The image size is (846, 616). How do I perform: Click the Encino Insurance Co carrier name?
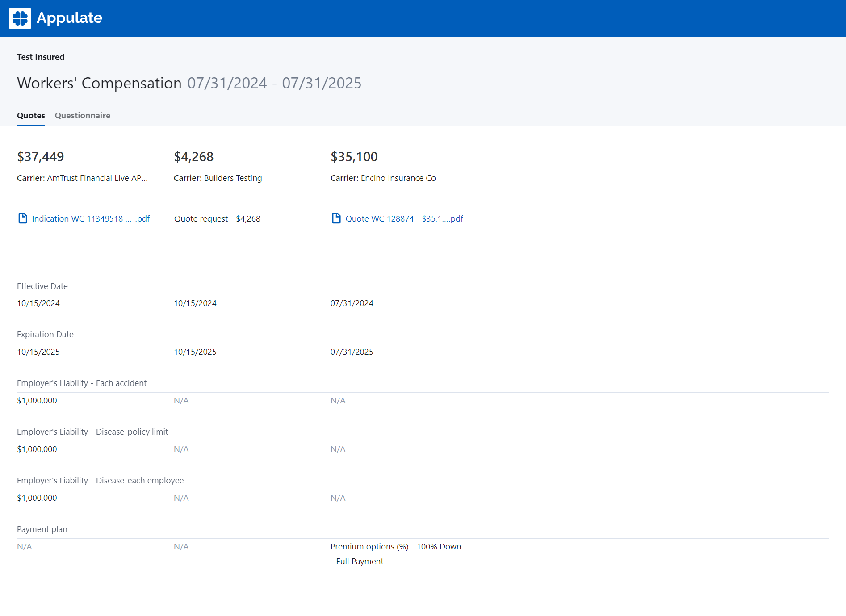(x=398, y=178)
